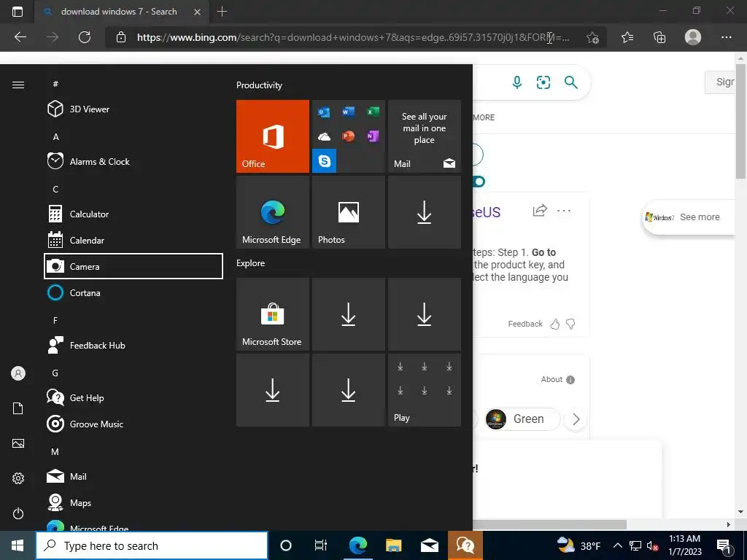This screenshot has width=747, height=560.
Task: Open Pictures from Start sidebar
Action: coord(18,443)
